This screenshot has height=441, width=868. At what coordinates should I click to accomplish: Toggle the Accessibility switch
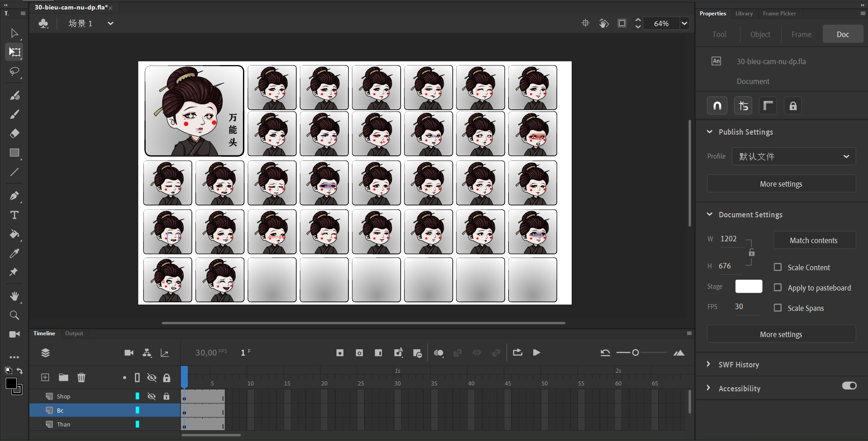click(x=849, y=386)
